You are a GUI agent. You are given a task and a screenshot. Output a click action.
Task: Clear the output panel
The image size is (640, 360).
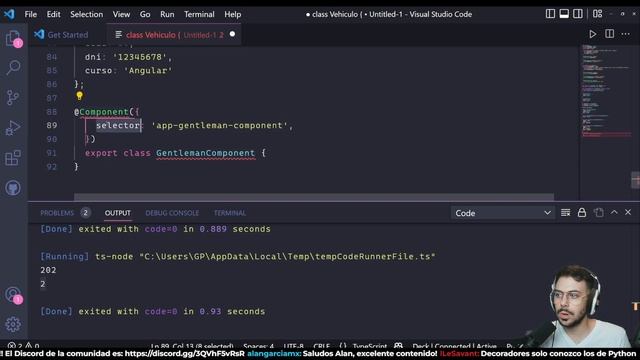pos(565,213)
